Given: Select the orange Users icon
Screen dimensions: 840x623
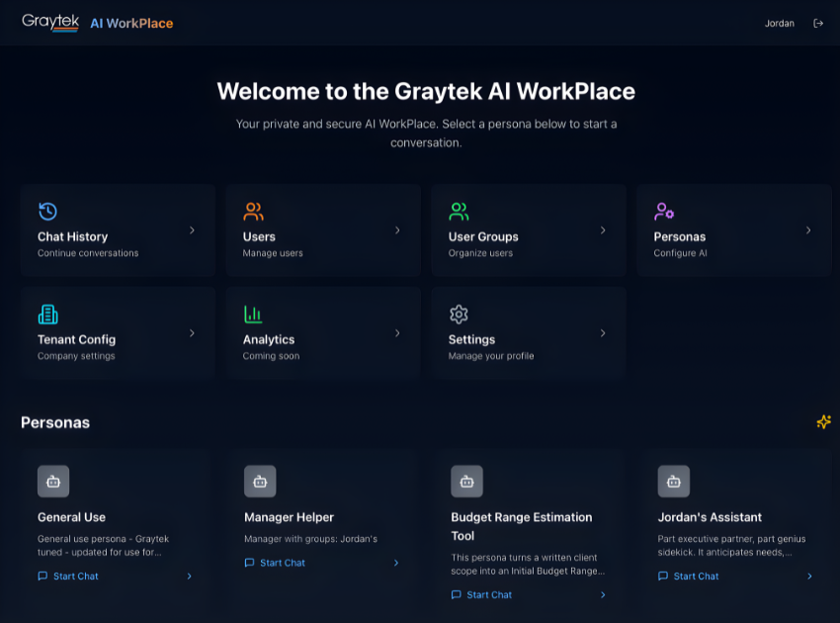Looking at the screenshot, I should point(253,210).
